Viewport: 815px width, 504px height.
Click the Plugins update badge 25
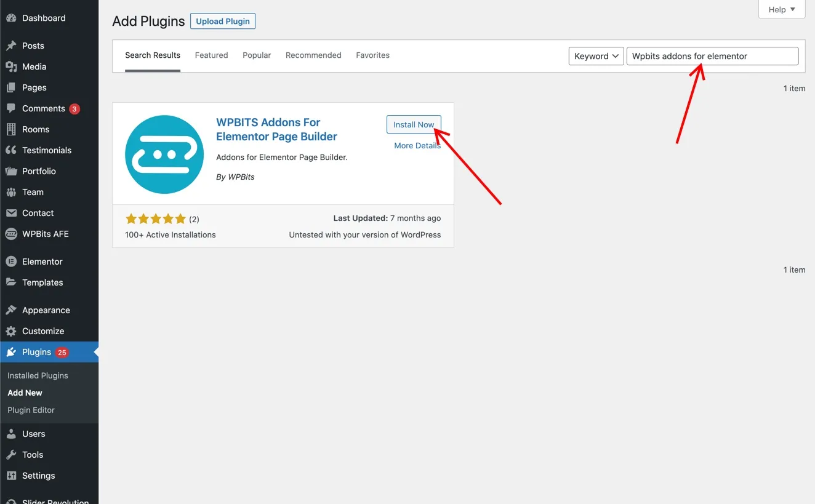62,353
